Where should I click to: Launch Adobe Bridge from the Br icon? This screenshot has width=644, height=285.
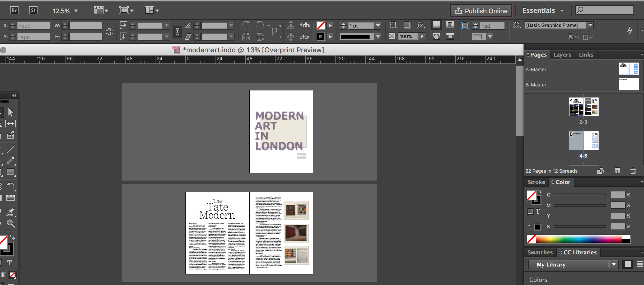14,10
